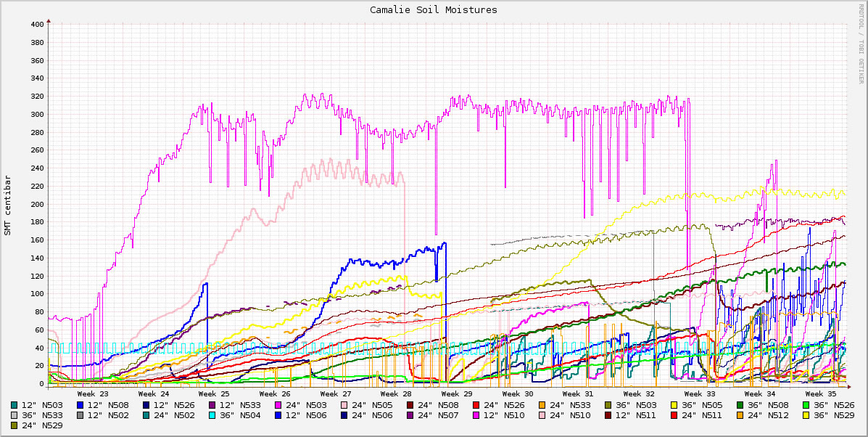
Task: Select the 36" N505 yellow legend swatch
Action: 674,404
